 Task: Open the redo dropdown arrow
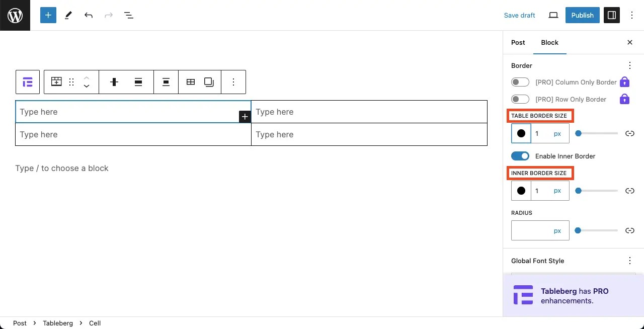pos(109,15)
